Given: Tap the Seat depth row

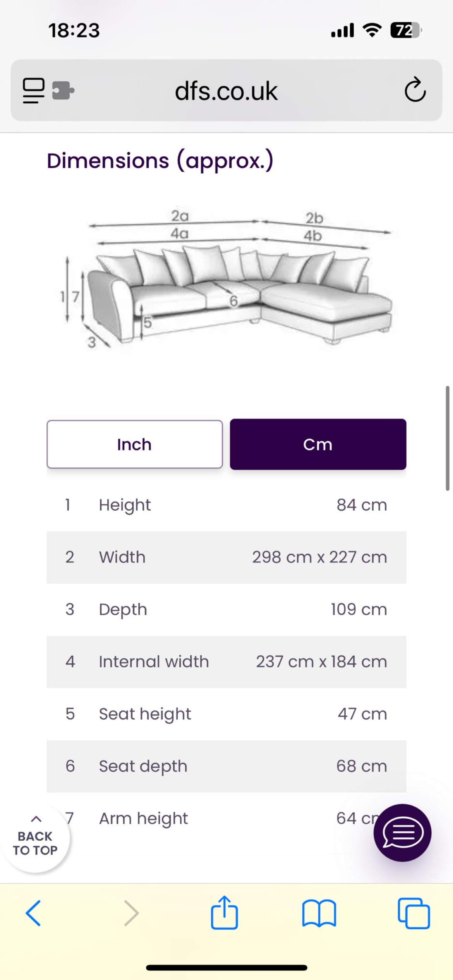Looking at the screenshot, I should point(226,766).
